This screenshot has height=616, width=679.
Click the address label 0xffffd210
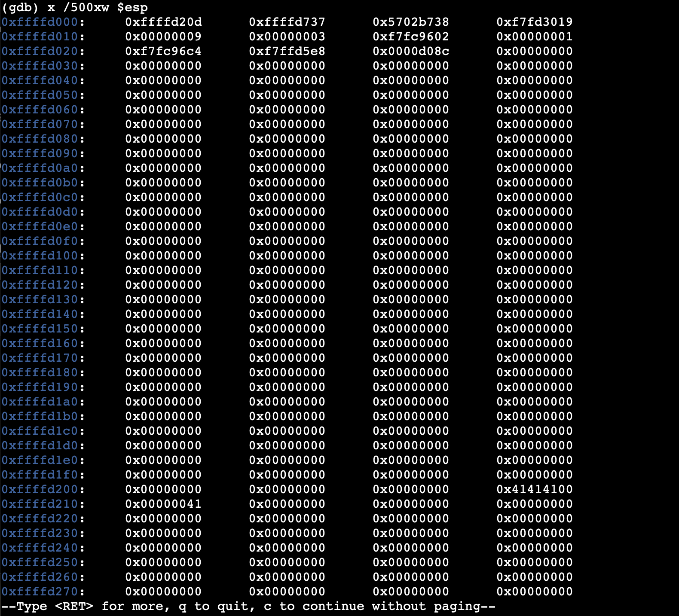pos(40,504)
